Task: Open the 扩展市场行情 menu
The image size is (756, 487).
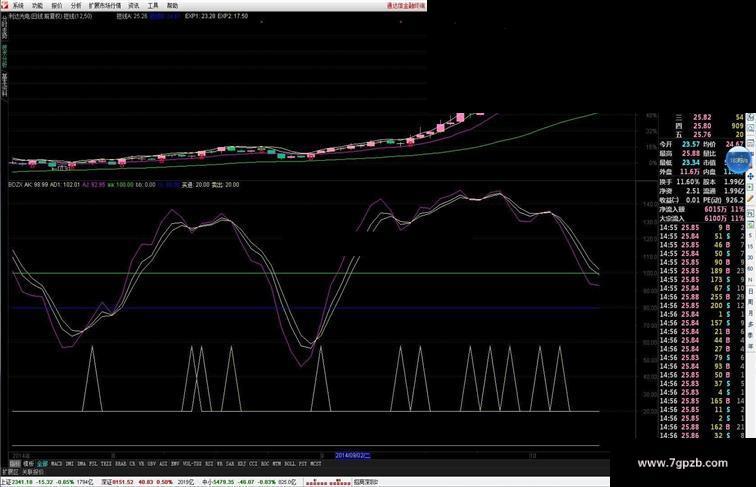Action: point(105,6)
